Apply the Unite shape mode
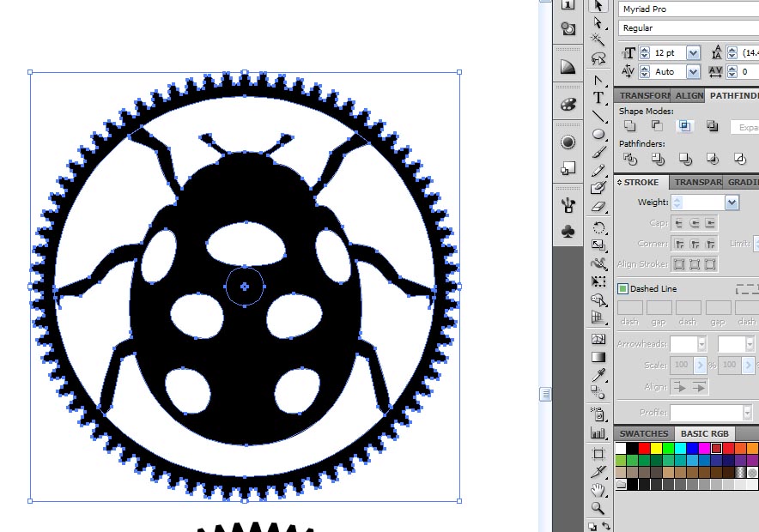This screenshot has height=532, width=759. pos(629,126)
